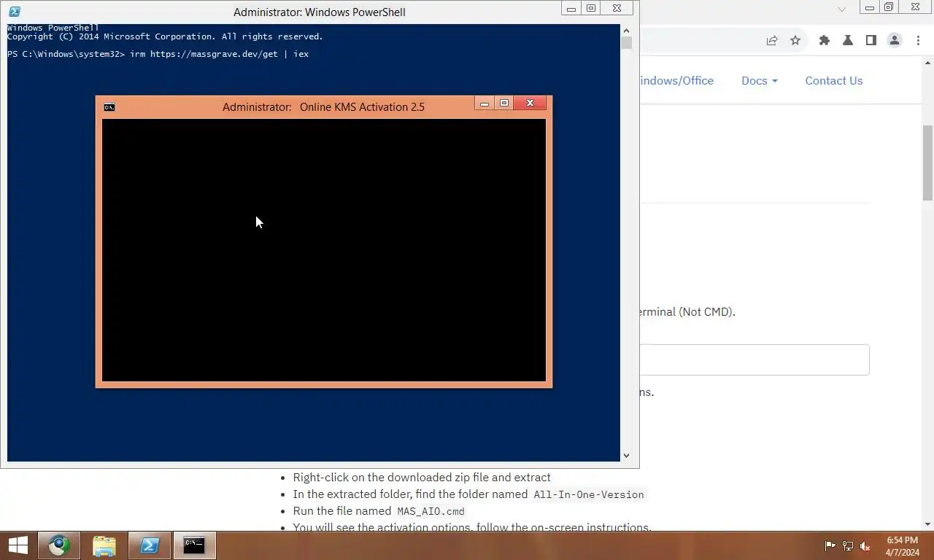Click the Chrome labs flask icon
Image resolution: width=934 pixels, height=560 pixels.
point(848,41)
